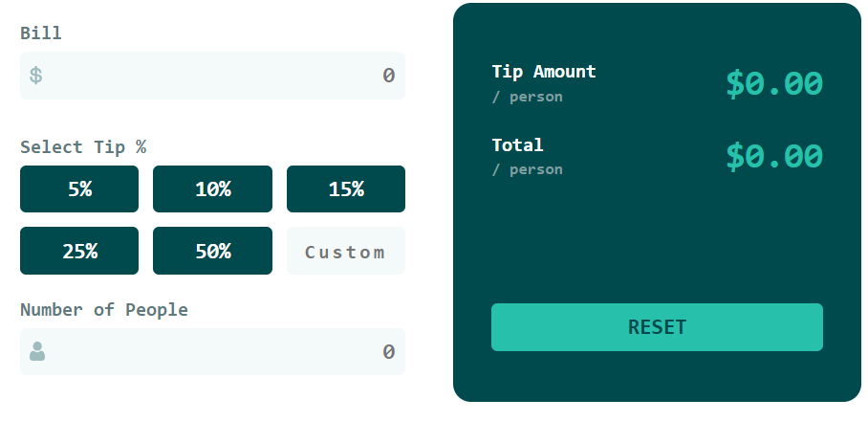868x421 pixels.
Task: Click the Tip Amount label
Action: [x=543, y=72]
